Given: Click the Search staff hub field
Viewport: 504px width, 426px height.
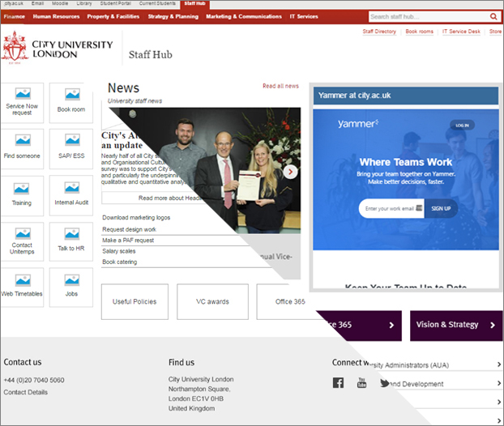Looking at the screenshot, I should click(427, 16).
